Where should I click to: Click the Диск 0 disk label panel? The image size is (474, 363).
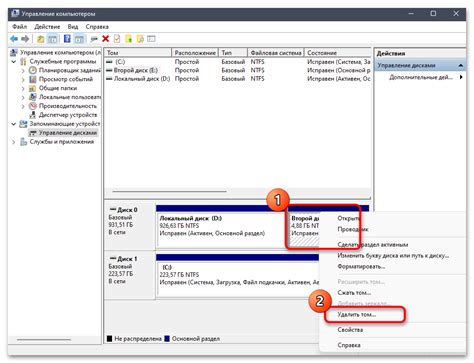coord(129,226)
